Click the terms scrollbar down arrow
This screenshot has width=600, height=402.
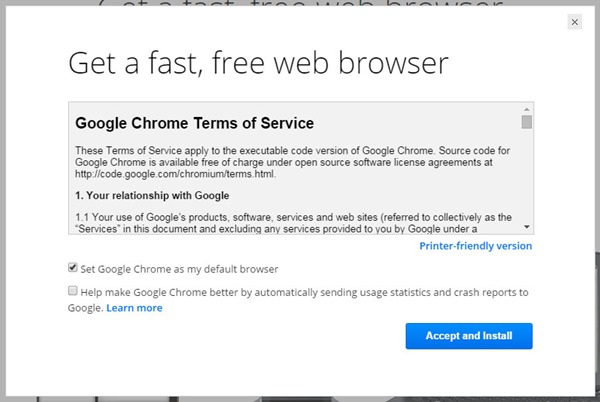[x=526, y=227]
